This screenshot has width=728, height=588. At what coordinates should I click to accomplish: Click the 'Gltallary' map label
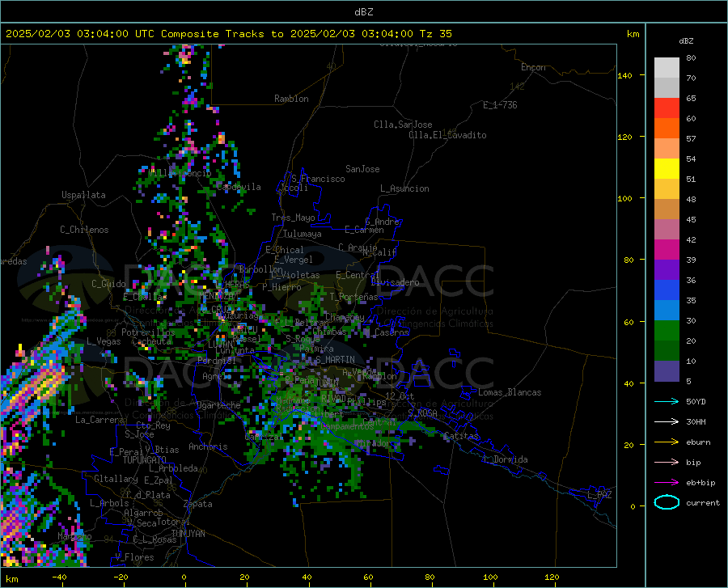(x=116, y=479)
